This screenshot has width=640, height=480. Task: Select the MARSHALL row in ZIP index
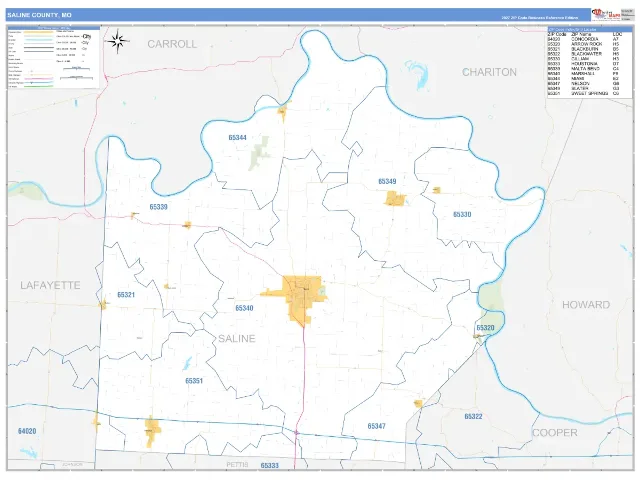pyautogui.click(x=584, y=73)
